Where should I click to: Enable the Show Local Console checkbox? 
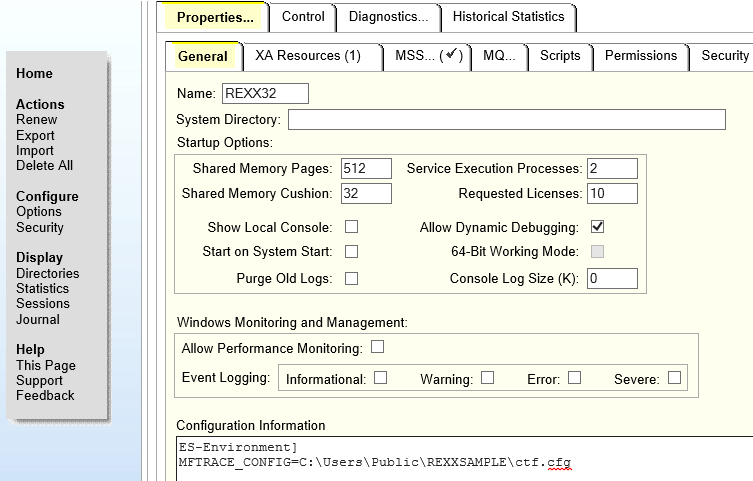pyautogui.click(x=351, y=227)
